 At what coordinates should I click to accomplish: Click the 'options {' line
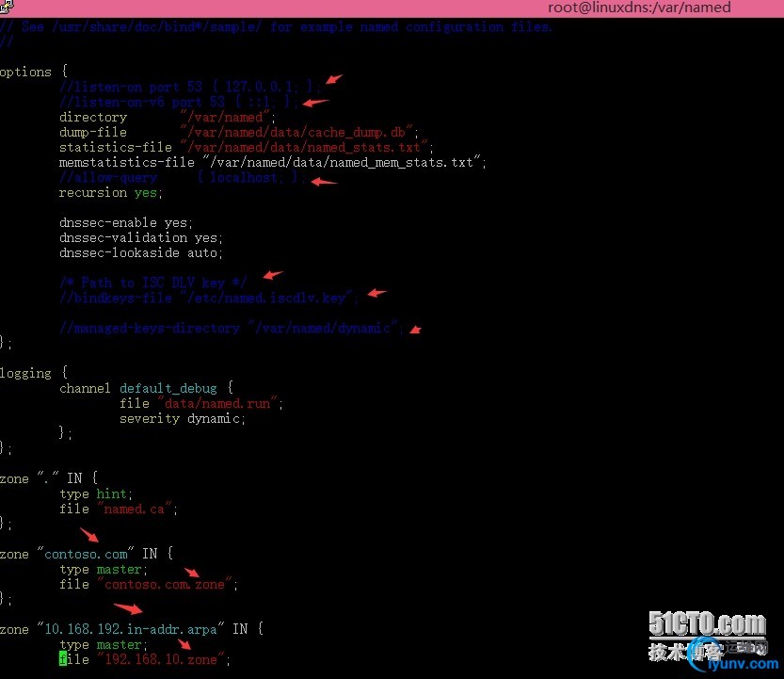pos(34,72)
